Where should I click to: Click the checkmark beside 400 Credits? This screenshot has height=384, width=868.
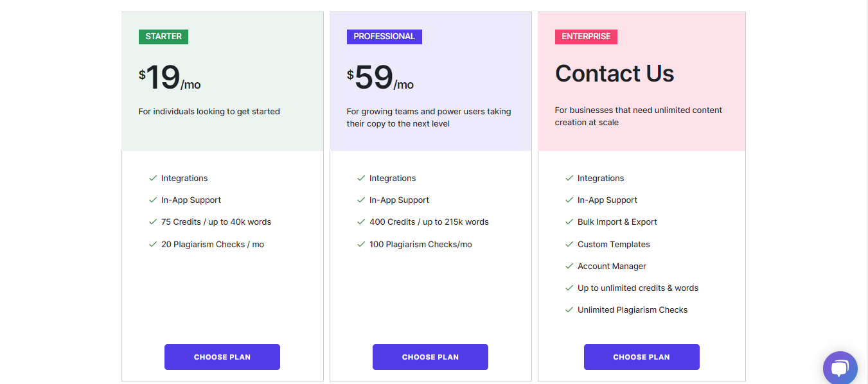[x=361, y=222]
